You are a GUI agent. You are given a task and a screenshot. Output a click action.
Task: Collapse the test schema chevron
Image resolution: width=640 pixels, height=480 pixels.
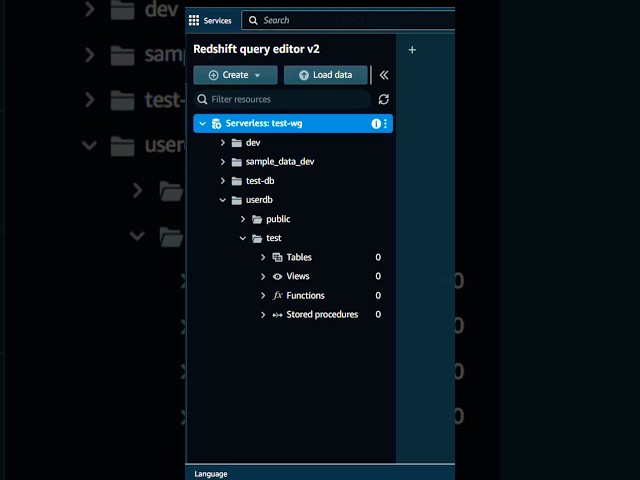coord(243,238)
